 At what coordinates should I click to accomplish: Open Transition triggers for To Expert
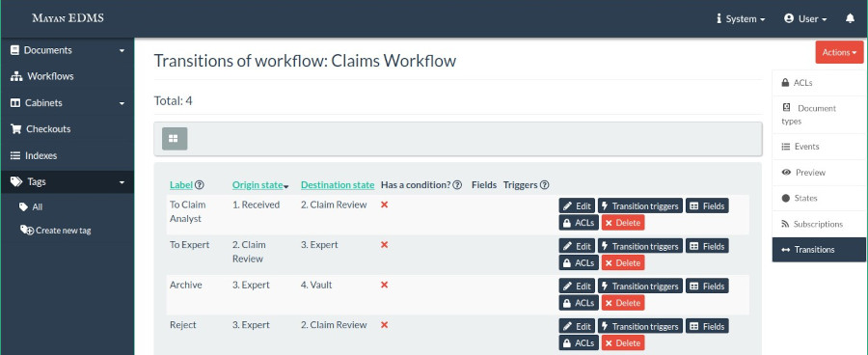[640, 246]
